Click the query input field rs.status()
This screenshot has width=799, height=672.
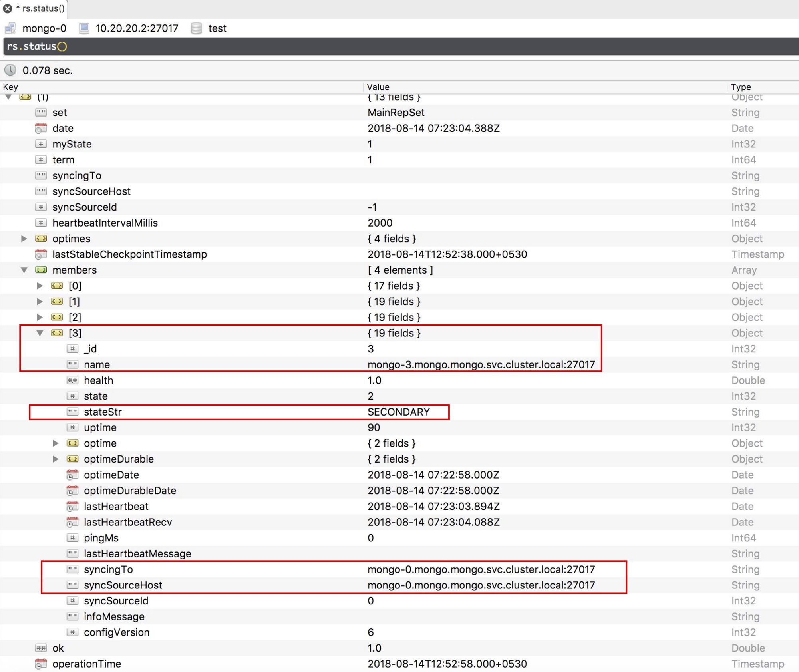tap(401, 46)
